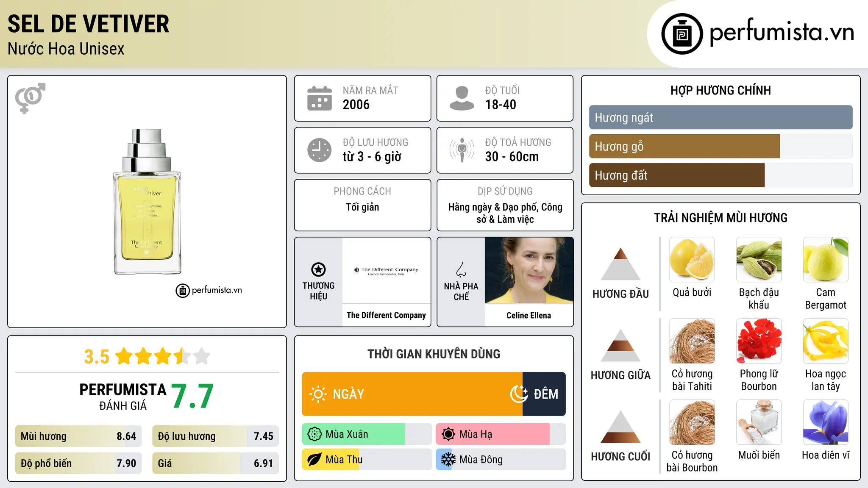This screenshot has height=488, width=868.
Task: Click the Hương ngát accord bar
Action: coord(721,117)
